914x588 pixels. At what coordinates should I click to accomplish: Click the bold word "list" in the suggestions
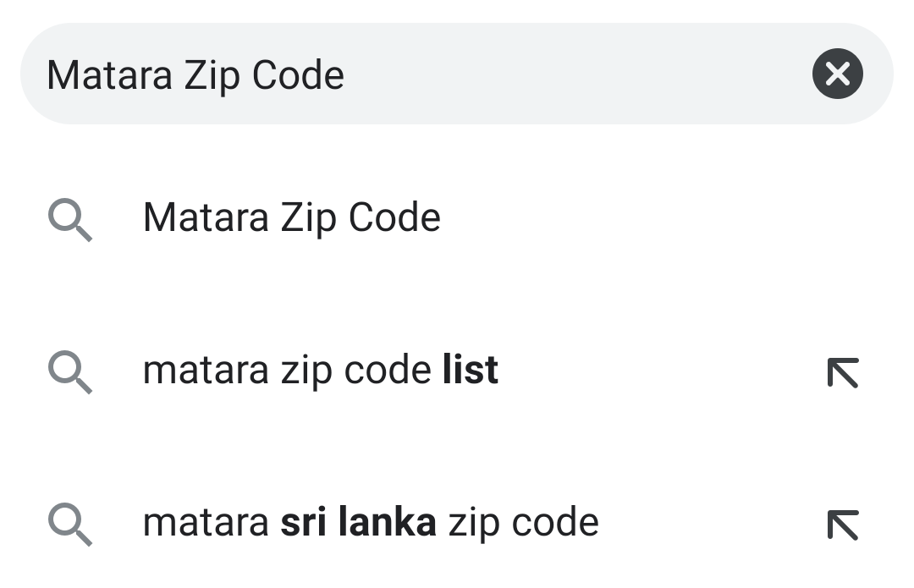coord(471,371)
